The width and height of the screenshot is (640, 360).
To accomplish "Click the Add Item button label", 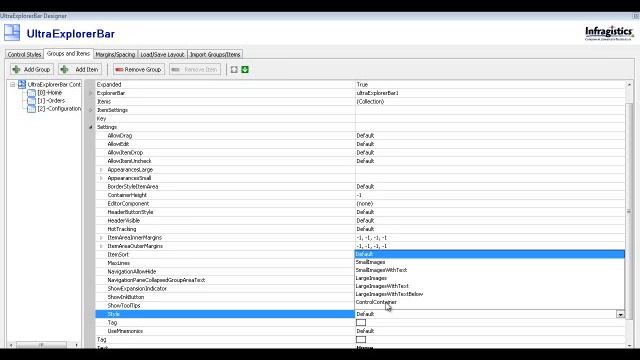I will 87,70.
